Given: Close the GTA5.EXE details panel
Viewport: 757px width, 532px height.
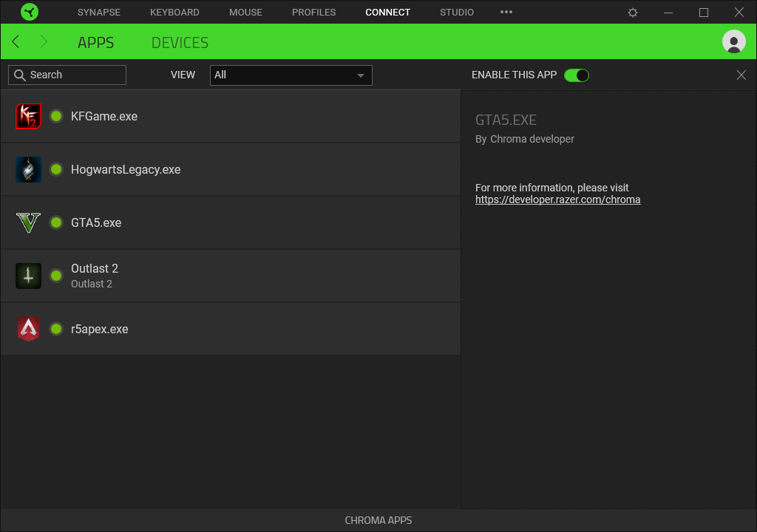Looking at the screenshot, I should (741, 75).
